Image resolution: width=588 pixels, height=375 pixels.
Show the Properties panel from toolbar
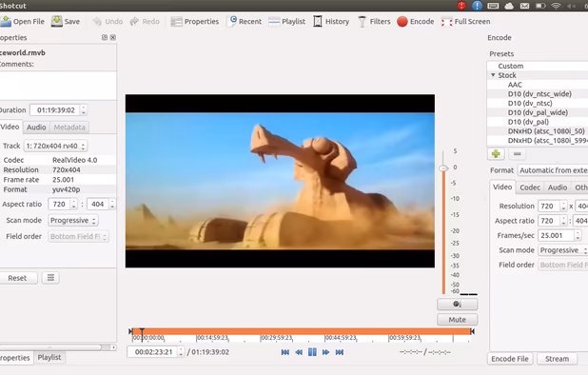pos(195,21)
